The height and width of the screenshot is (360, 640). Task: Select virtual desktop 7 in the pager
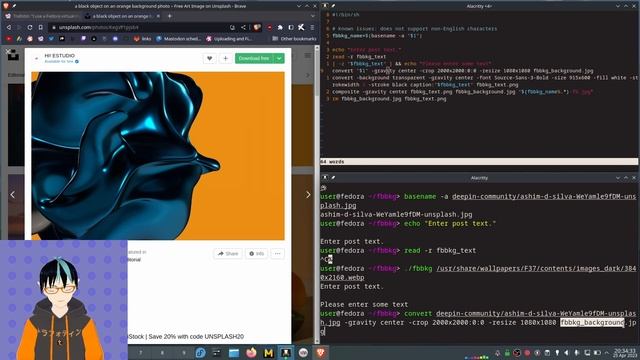coord(140,353)
